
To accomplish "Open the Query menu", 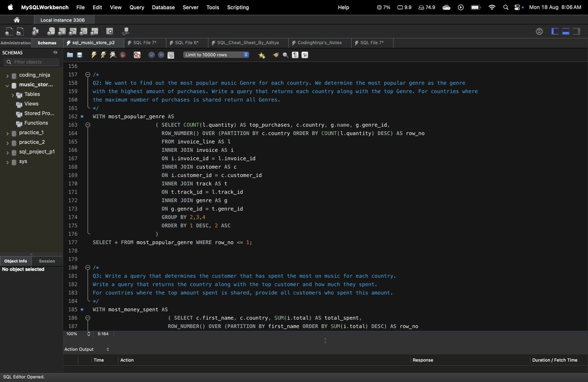I will [137, 7].
